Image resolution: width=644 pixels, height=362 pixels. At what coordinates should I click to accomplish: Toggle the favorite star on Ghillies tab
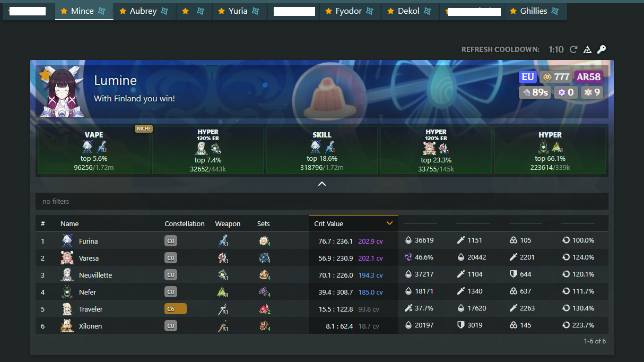(x=513, y=11)
